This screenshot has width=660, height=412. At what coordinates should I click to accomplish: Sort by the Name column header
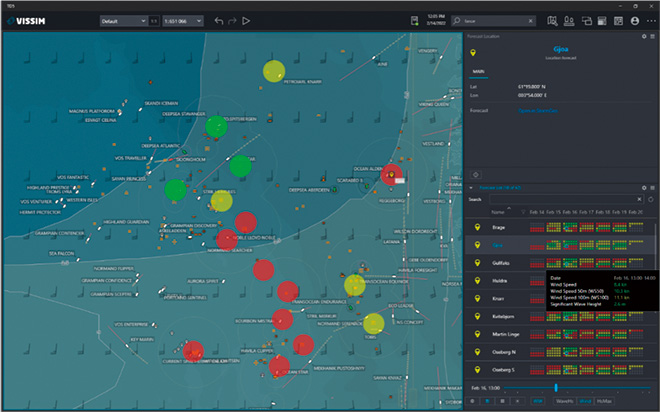(x=498, y=212)
